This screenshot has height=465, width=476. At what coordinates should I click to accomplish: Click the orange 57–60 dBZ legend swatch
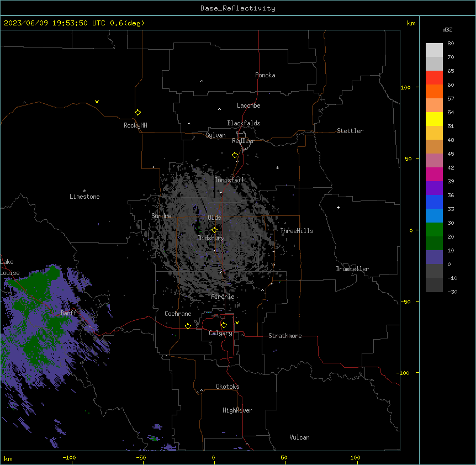point(434,91)
